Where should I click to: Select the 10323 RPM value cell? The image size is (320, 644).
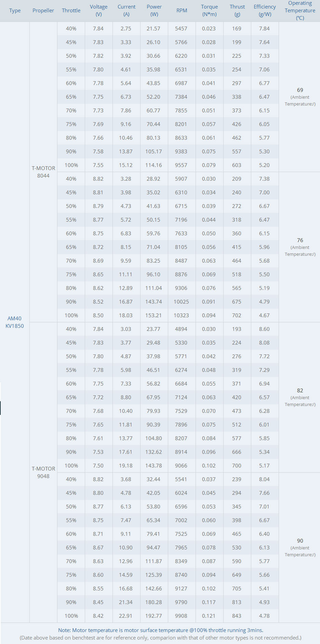point(181,315)
